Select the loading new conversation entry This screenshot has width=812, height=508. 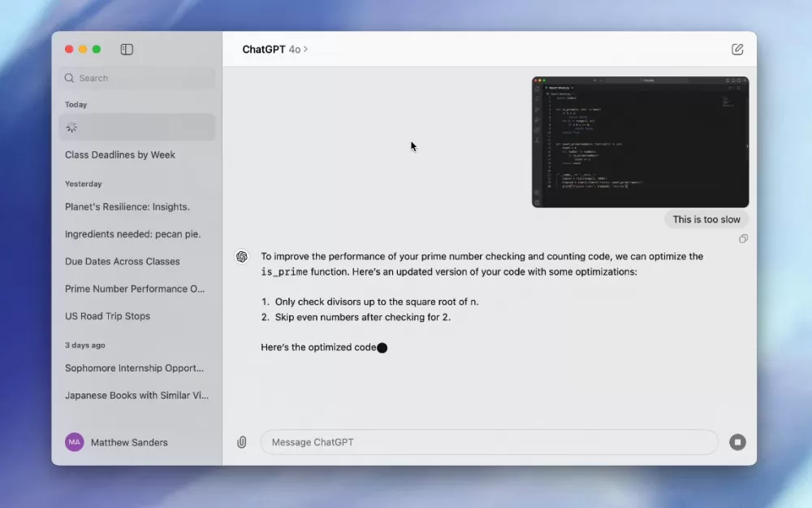(137, 127)
